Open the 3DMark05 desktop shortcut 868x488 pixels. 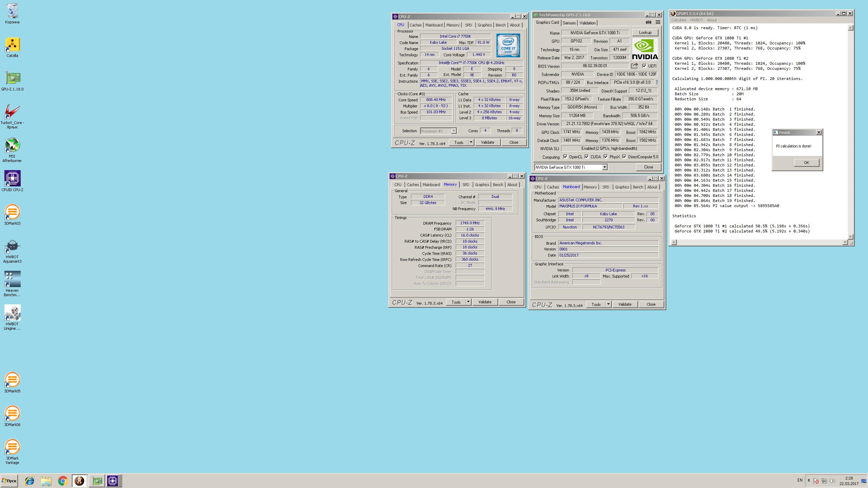12,383
